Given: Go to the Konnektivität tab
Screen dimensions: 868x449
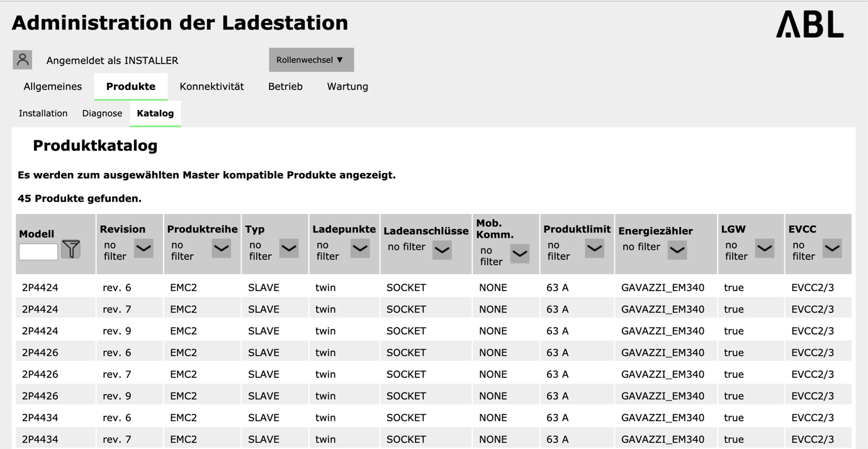Looking at the screenshot, I should (x=211, y=86).
